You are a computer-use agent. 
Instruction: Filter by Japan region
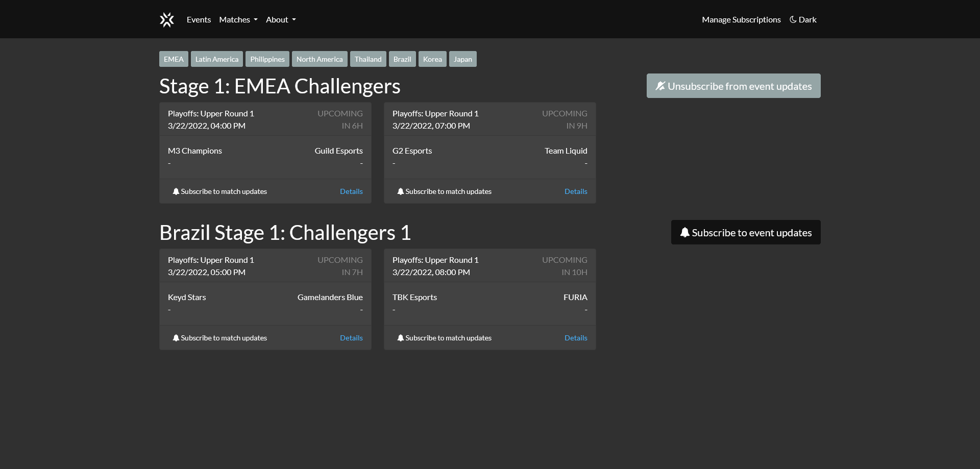[463, 59]
